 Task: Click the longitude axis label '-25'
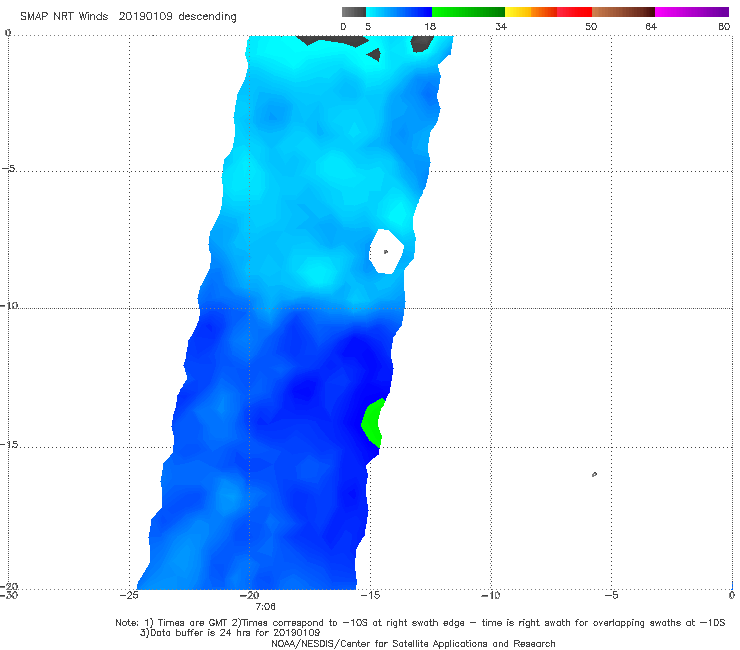[129, 595]
